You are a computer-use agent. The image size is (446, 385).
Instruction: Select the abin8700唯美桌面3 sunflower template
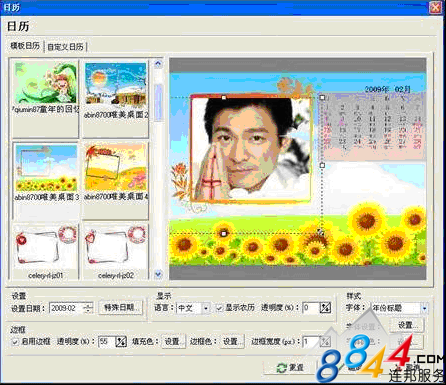[x=46, y=181]
